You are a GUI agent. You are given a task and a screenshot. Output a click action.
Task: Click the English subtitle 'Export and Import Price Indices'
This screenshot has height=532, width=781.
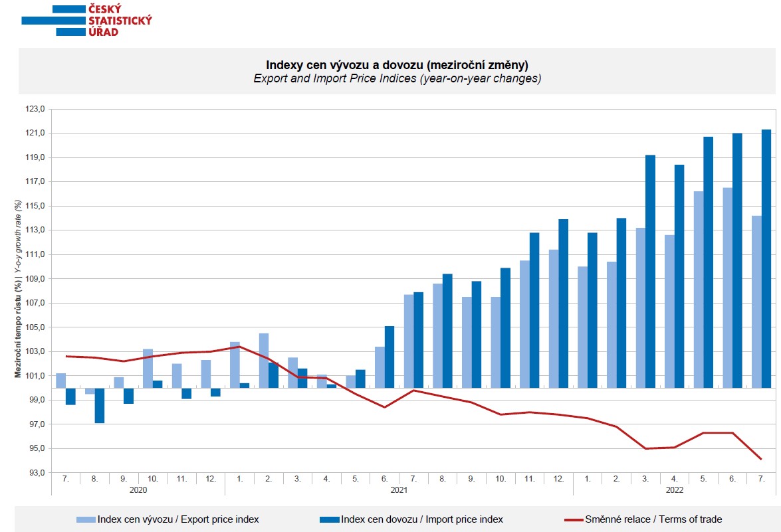pos(397,78)
